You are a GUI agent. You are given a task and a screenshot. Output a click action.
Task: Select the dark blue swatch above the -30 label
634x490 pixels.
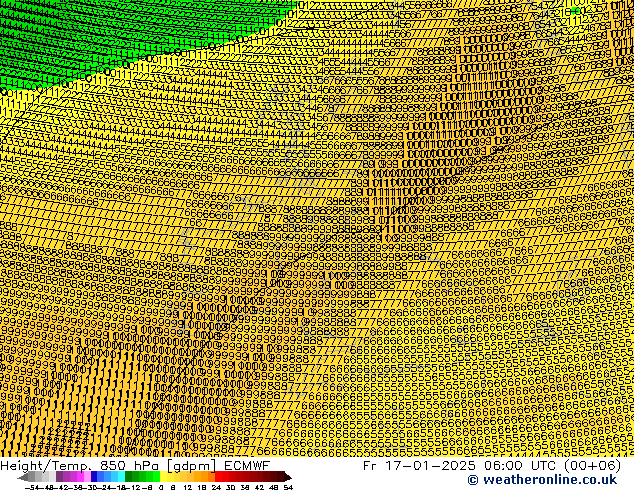94,477
